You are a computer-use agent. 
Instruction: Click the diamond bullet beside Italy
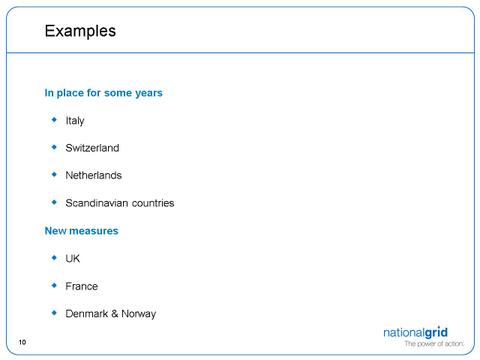tap(54, 120)
